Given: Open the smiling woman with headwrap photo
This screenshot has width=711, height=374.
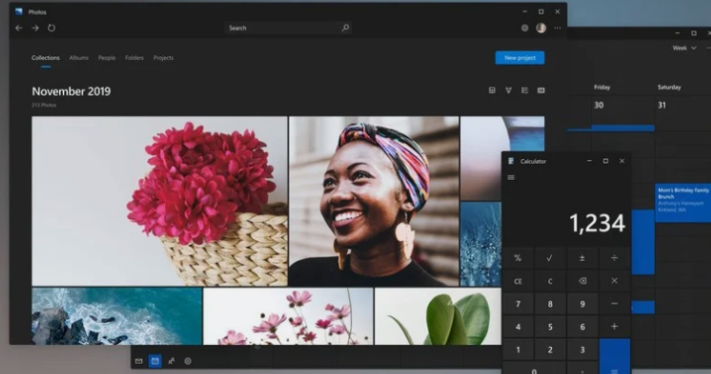Looking at the screenshot, I should (x=374, y=201).
